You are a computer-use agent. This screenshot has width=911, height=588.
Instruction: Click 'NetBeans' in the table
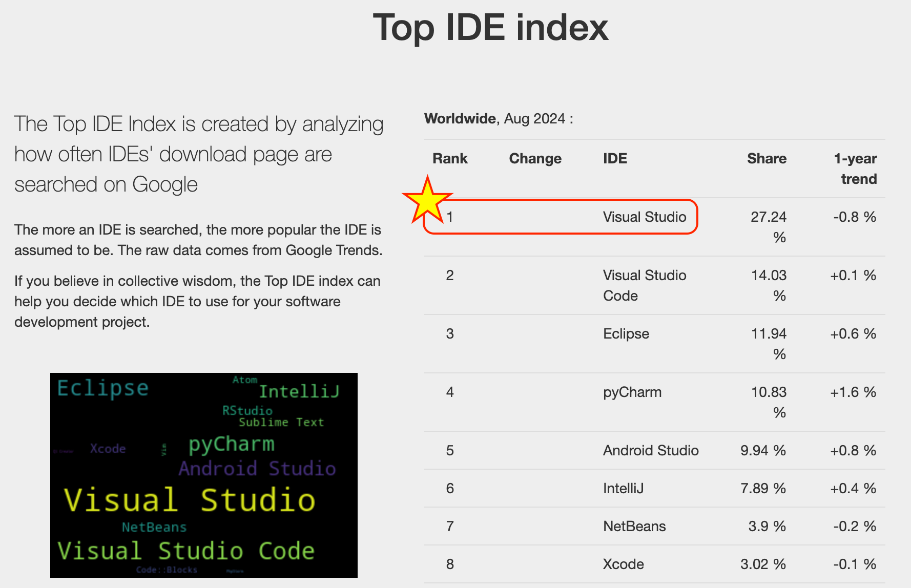[634, 526]
